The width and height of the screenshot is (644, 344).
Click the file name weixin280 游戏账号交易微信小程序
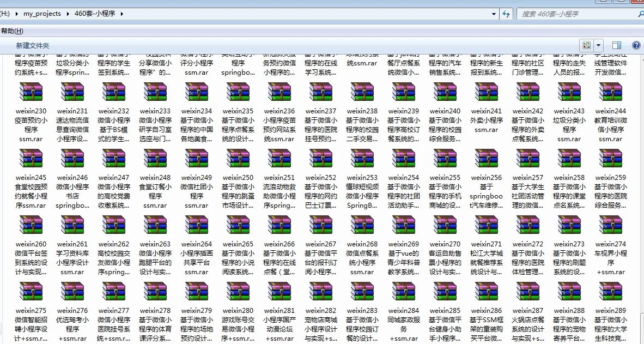(x=238, y=324)
